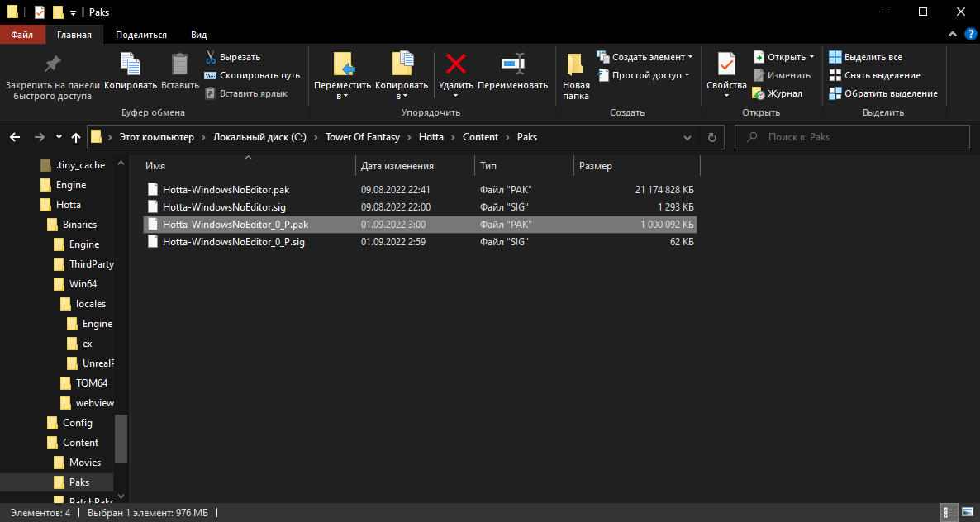The width and height of the screenshot is (980, 522).
Task: Switch to details view icon
Action: click(x=947, y=513)
